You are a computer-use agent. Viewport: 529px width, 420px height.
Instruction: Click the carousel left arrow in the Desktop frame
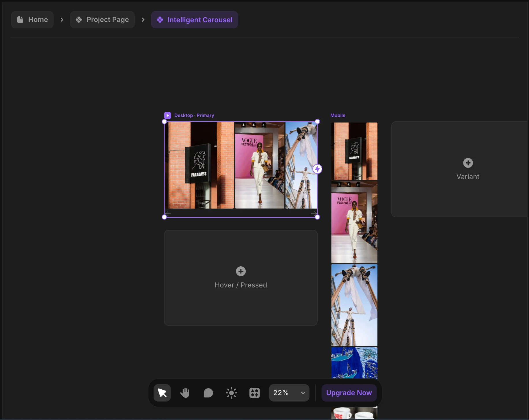pyautogui.click(x=168, y=213)
